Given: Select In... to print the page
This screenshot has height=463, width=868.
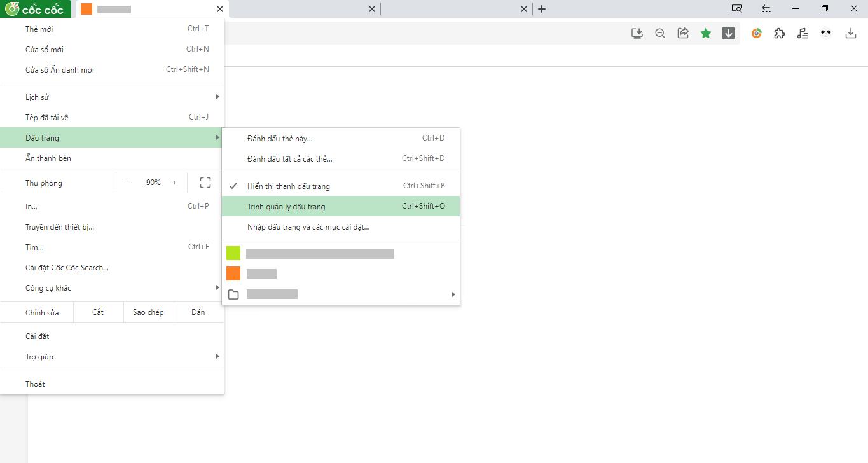Looking at the screenshot, I should (x=112, y=206).
